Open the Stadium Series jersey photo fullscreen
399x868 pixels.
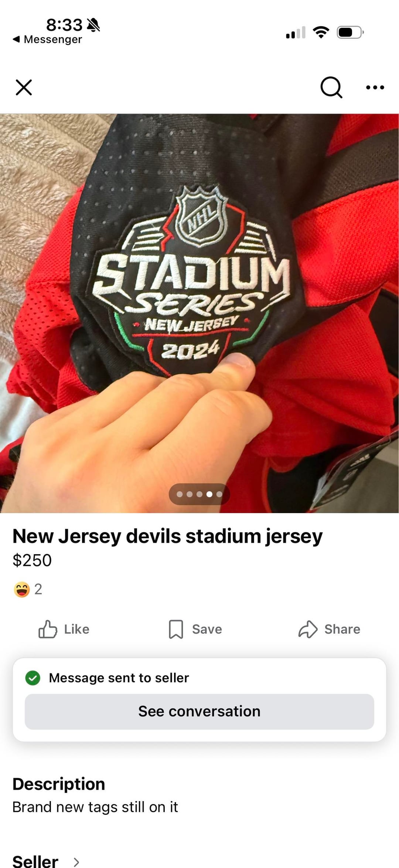pyautogui.click(x=199, y=313)
